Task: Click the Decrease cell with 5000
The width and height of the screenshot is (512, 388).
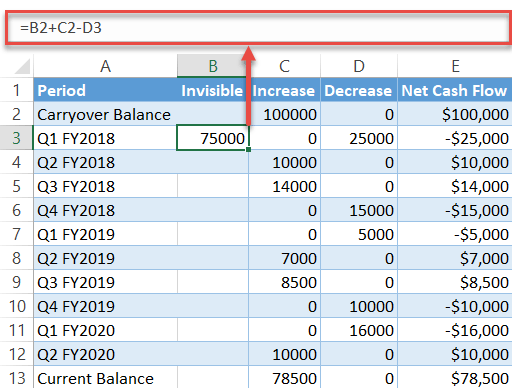Action: [x=359, y=234]
